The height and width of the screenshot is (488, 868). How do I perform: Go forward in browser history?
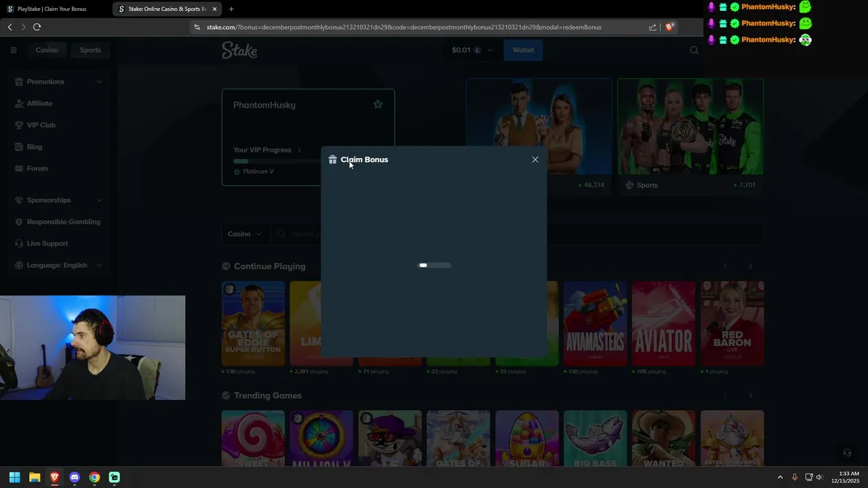click(23, 26)
